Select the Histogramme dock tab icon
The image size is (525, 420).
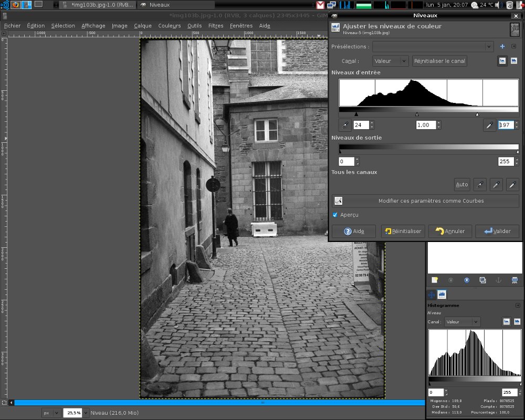pyautogui.click(x=442, y=295)
